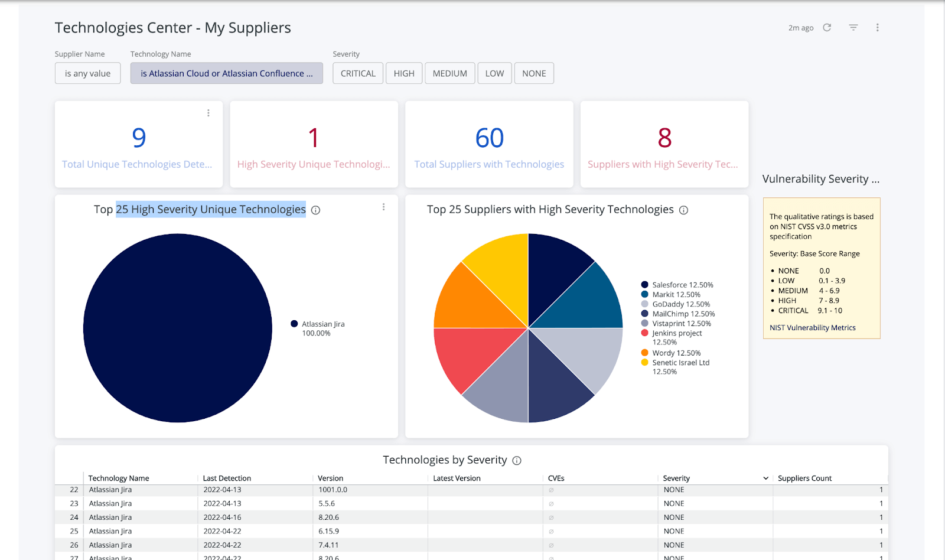Click the 2022-04-16 date in row 24
This screenshot has width=945, height=560.
222,517
